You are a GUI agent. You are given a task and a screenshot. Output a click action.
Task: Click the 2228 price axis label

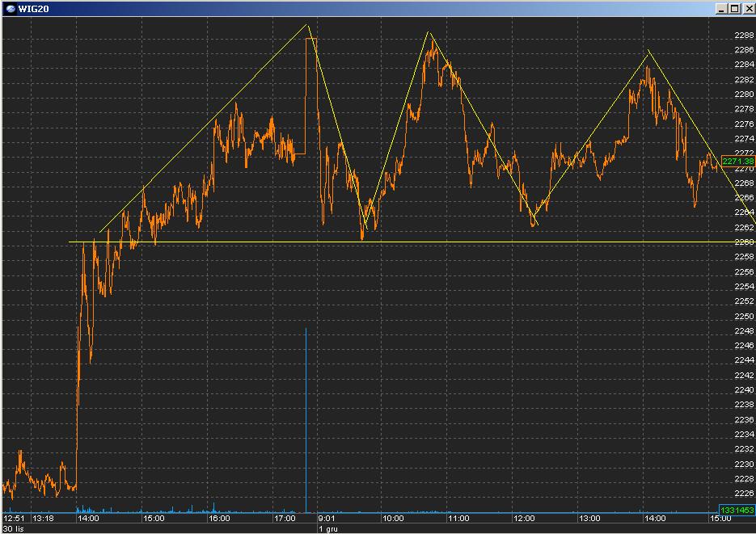743,478
